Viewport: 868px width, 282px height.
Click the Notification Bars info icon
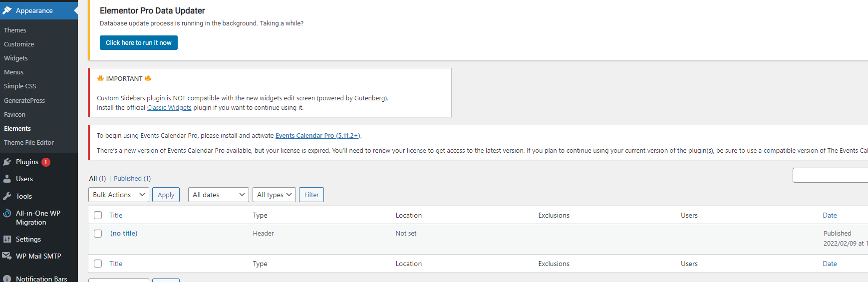tap(7, 279)
